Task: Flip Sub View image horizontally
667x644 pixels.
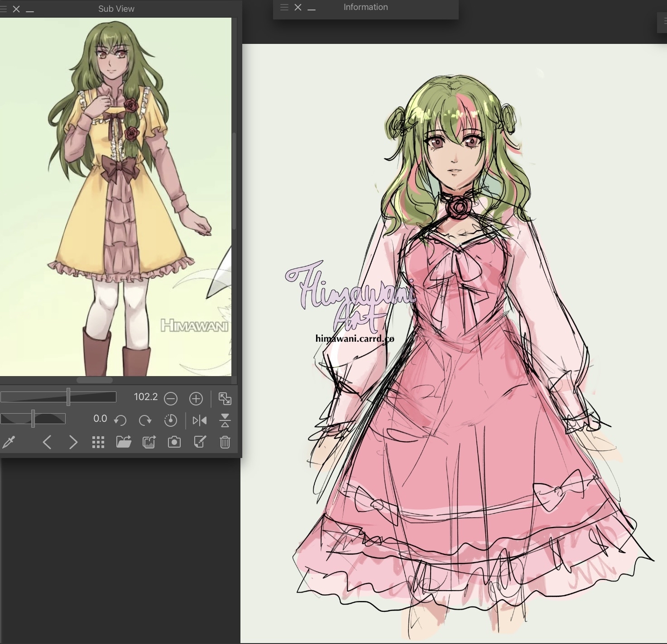Action: tap(200, 420)
